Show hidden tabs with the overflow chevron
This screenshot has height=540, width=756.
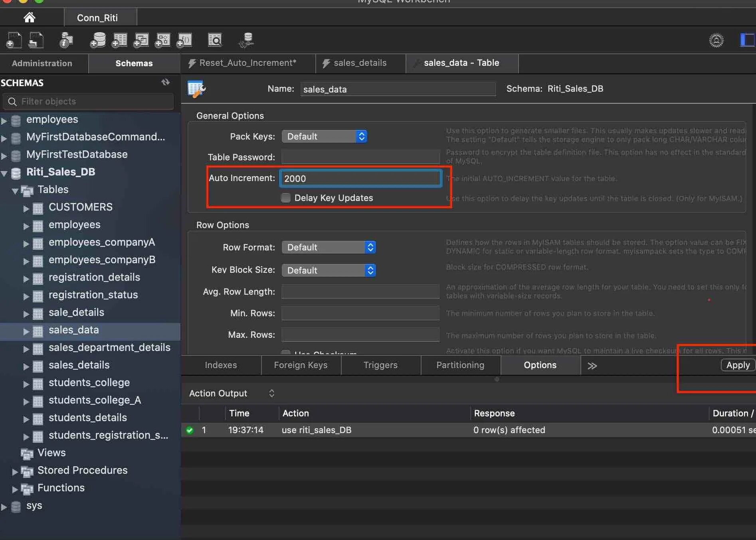point(592,365)
